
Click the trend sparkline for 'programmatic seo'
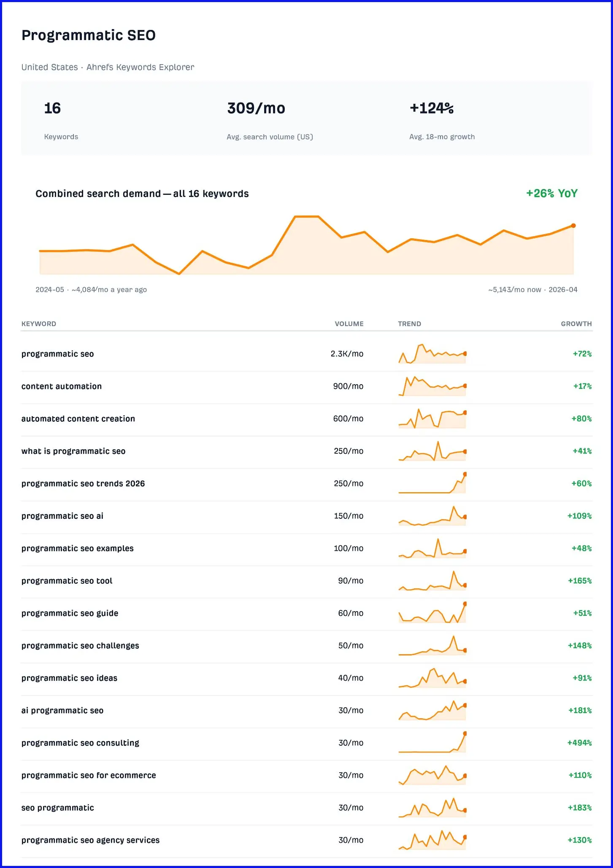pos(432,354)
